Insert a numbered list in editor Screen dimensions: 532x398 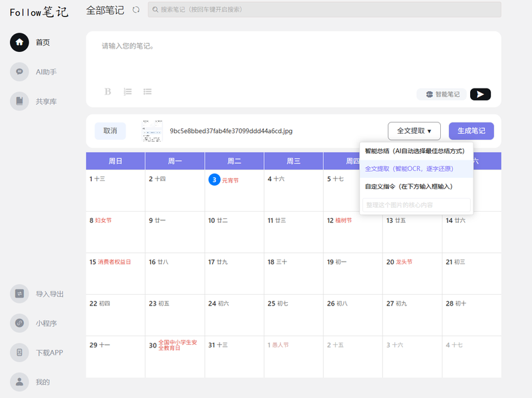(128, 92)
